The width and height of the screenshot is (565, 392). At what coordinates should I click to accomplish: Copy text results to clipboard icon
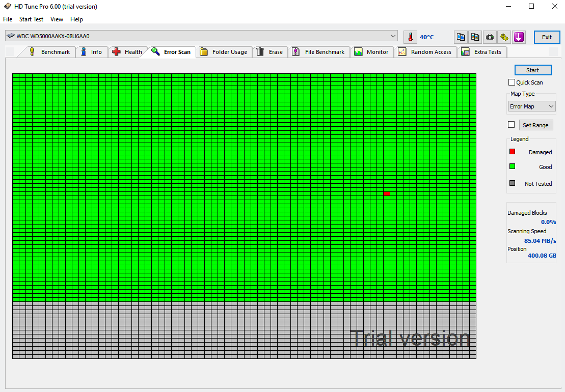click(x=461, y=37)
